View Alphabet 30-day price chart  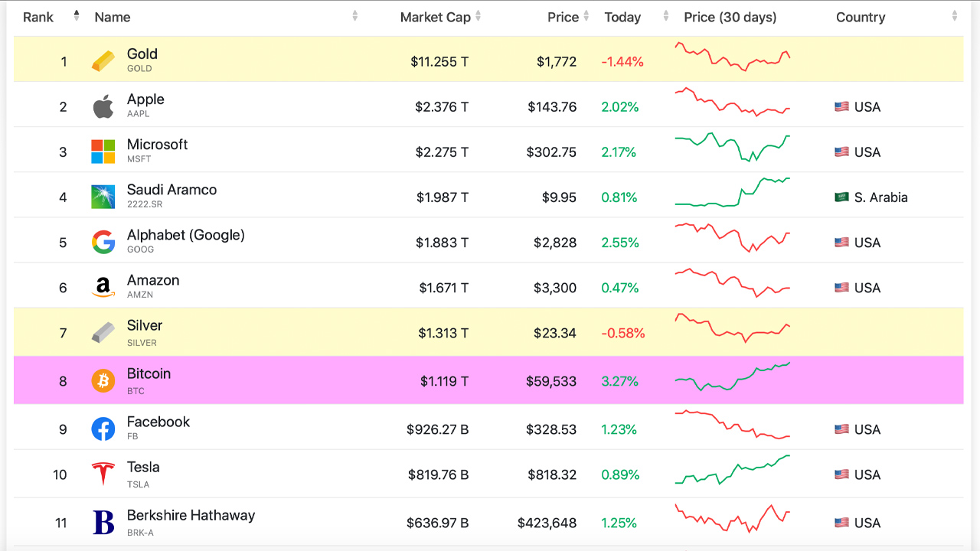coord(733,237)
